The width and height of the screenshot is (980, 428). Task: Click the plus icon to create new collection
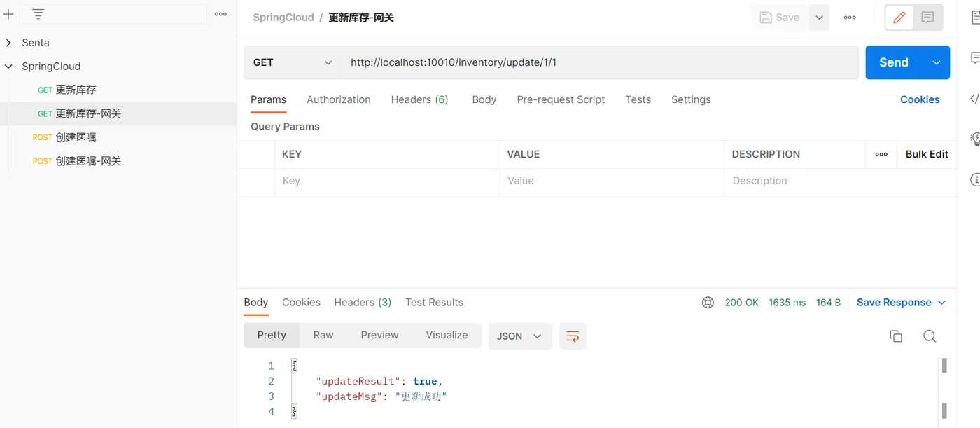8,14
